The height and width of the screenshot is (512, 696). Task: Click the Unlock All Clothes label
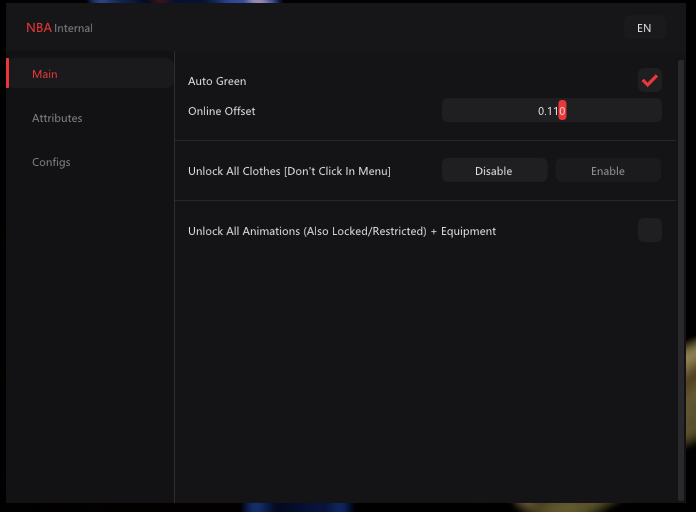click(289, 171)
